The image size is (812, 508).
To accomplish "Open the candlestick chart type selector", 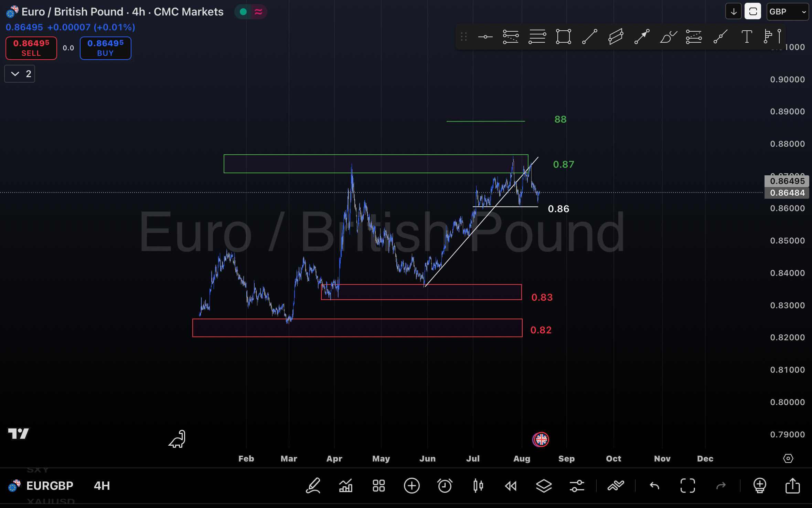I will [478, 486].
